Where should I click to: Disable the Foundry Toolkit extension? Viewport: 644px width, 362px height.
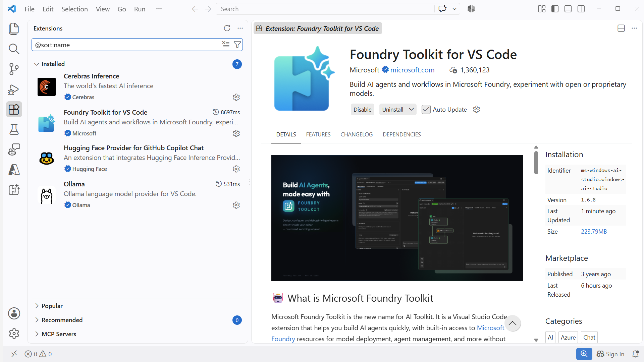pyautogui.click(x=363, y=110)
